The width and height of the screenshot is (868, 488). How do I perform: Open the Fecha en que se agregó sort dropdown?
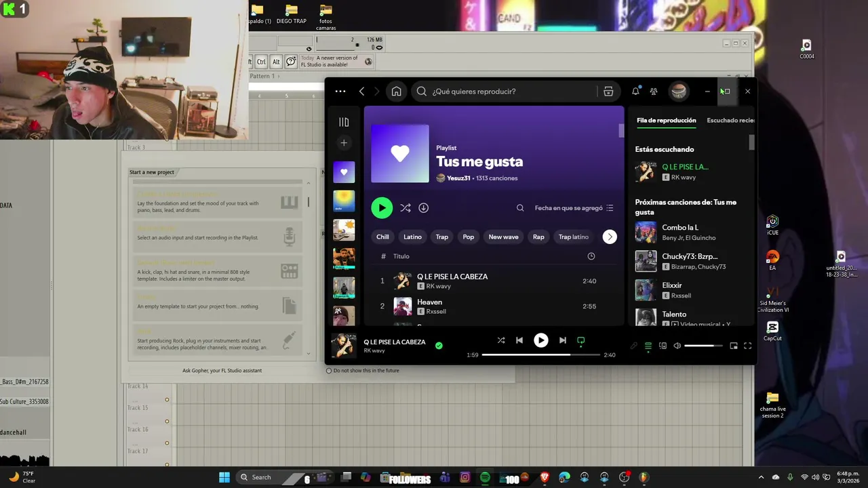574,208
